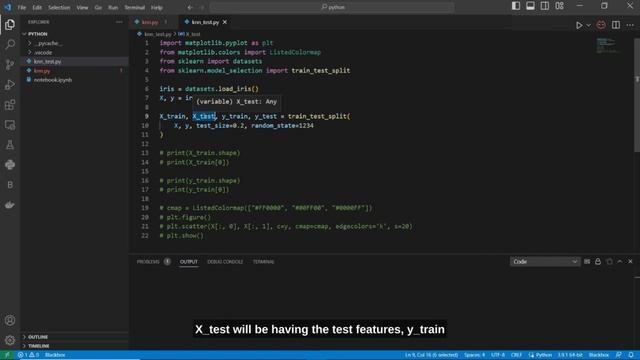This screenshot has width=640, height=360.
Task: Open the Python extension view icon
Action: pos(10,165)
